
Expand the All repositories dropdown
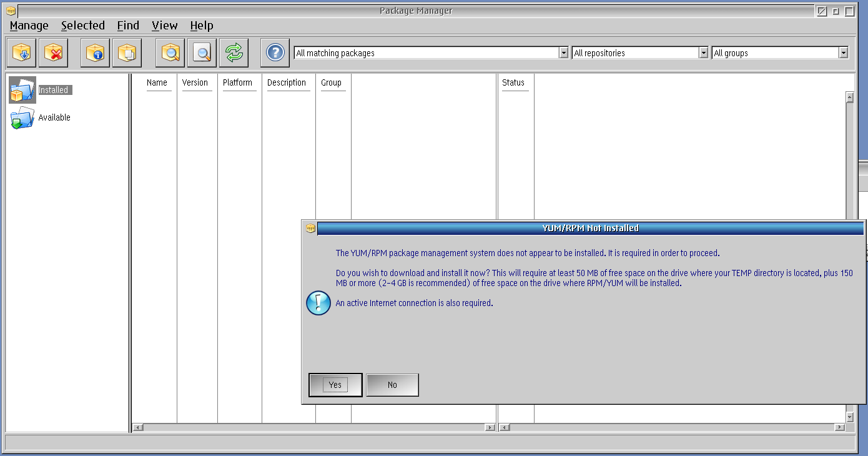click(x=704, y=53)
